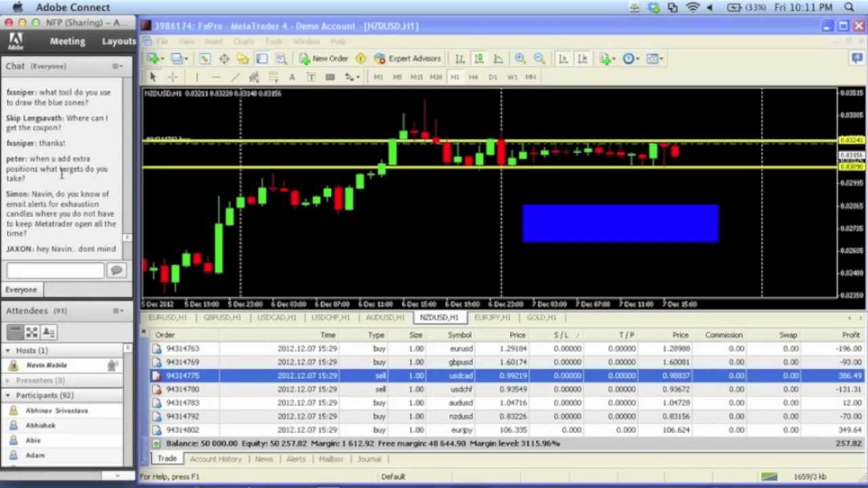
Task: Click the blue rectangle zone on chart
Action: pyautogui.click(x=620, y=223)
